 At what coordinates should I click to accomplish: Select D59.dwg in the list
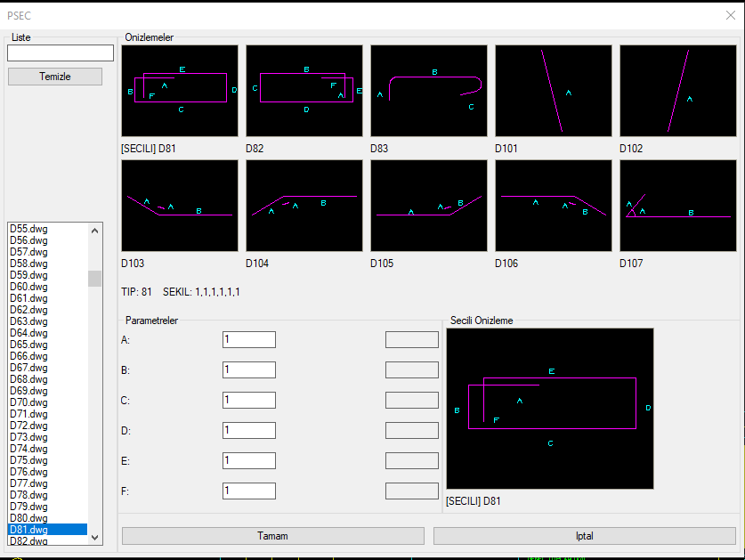click(x=47, y=275)
